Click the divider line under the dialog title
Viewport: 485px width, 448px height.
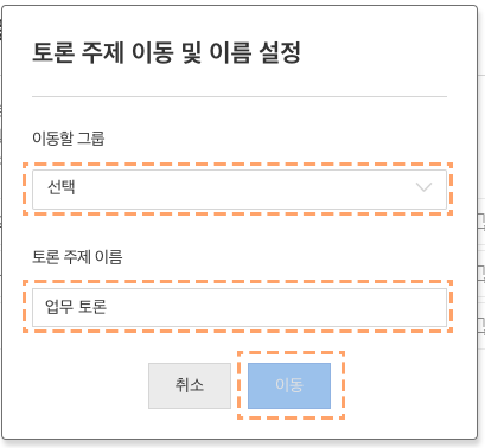tap(240, 97)
